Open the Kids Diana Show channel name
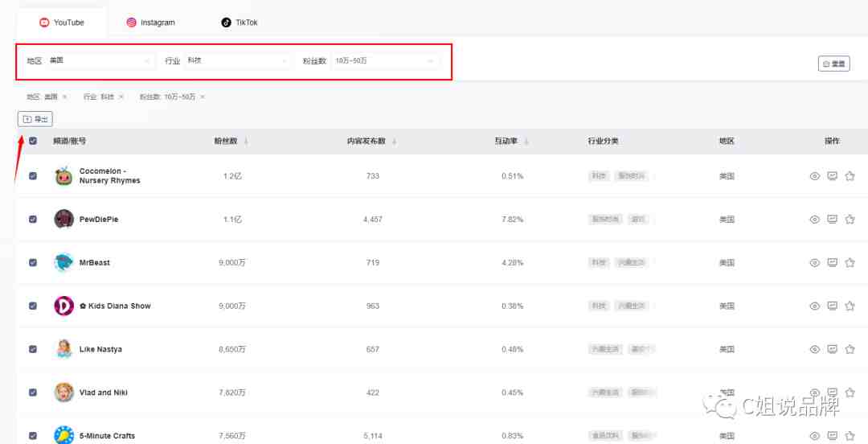The image size is (868, 444). 115,306
